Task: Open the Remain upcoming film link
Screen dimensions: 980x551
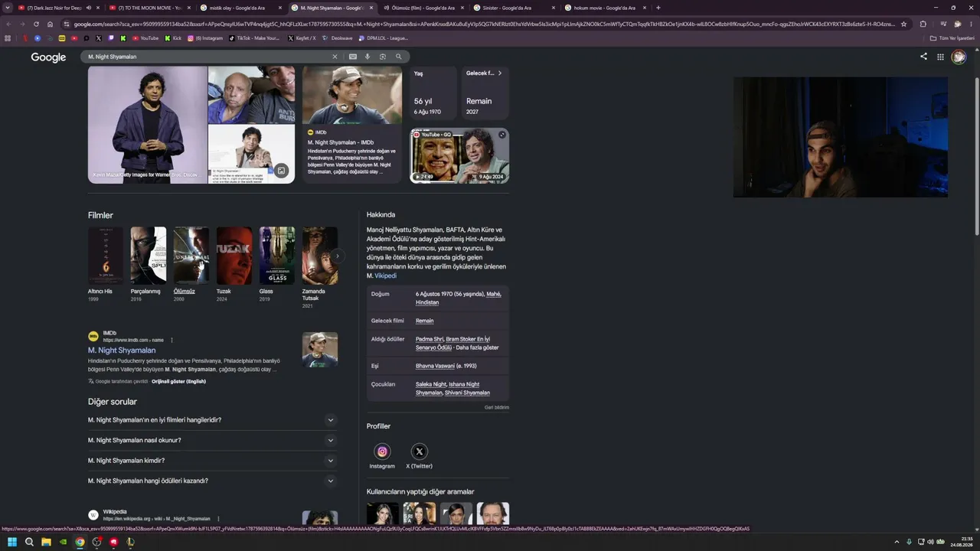Action: [x=425, y=321]
